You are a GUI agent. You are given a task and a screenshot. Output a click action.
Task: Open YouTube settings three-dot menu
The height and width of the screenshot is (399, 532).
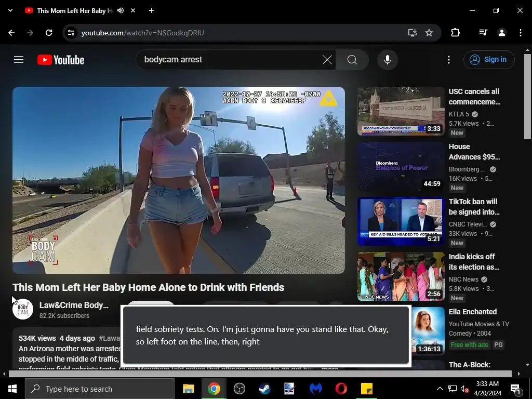tap(449, 60)
